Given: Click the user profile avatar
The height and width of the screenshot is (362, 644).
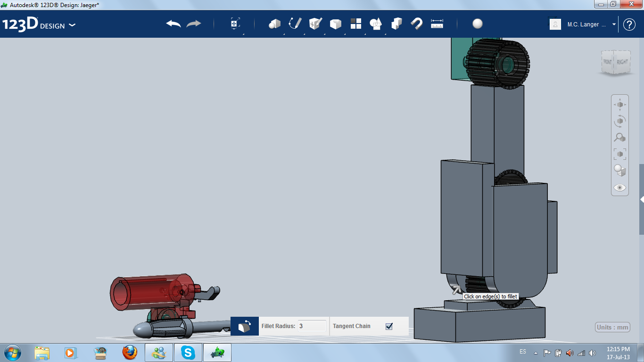Looking at the screenshot, I should (x=555, y=24).
